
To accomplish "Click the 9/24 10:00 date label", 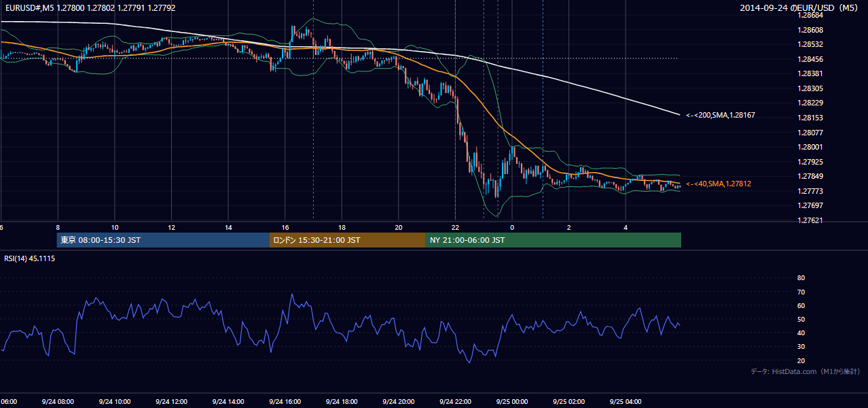I will [x=114, y=402].
